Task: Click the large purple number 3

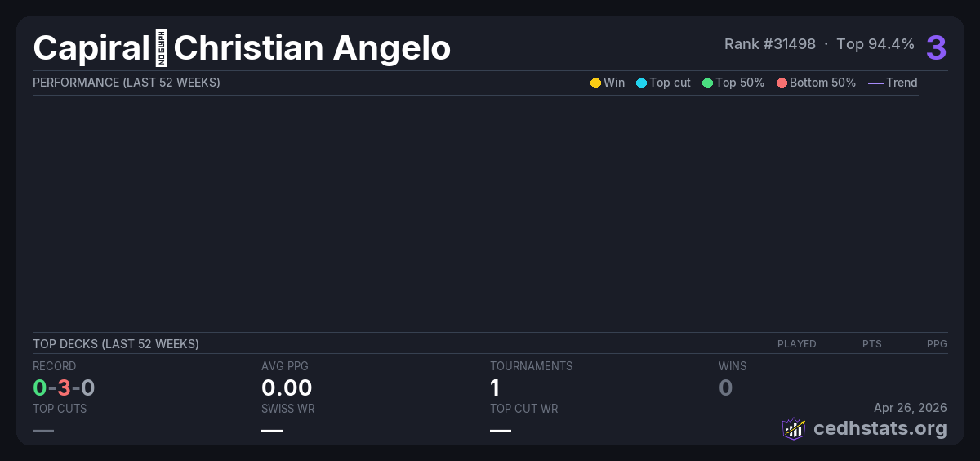Action: tap(936, 48)
